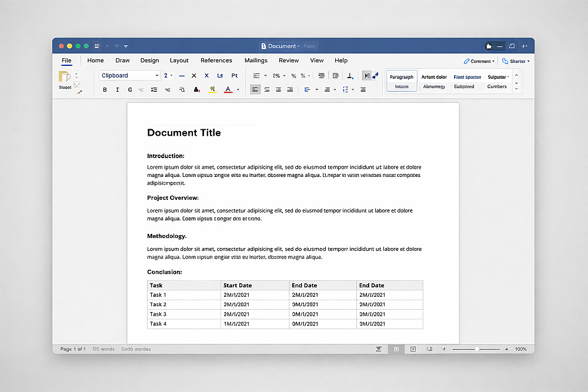Viewport: 588px width, 392px height.
Task: Click the format painter brush icon
Action: click(x=79, y=92)
